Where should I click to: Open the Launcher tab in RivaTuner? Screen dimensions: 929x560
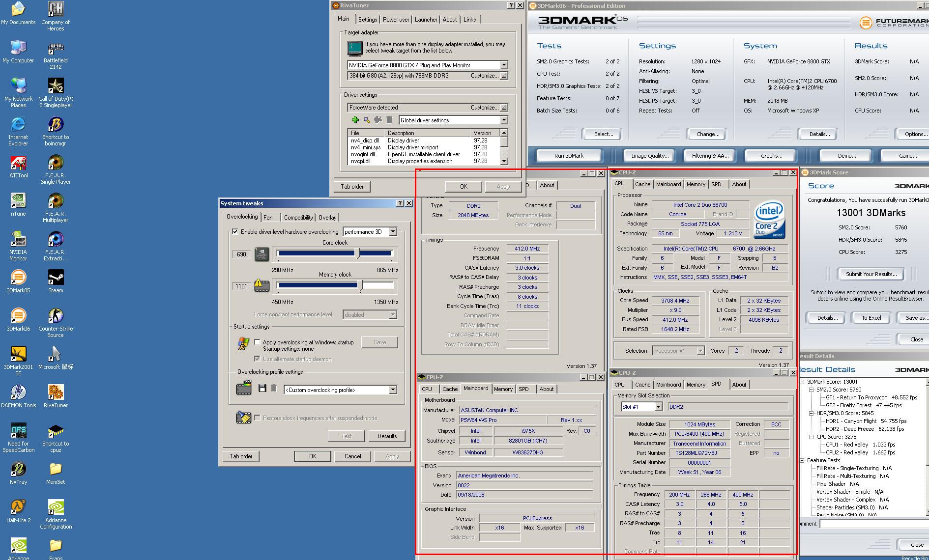click(x=426, y=20)
